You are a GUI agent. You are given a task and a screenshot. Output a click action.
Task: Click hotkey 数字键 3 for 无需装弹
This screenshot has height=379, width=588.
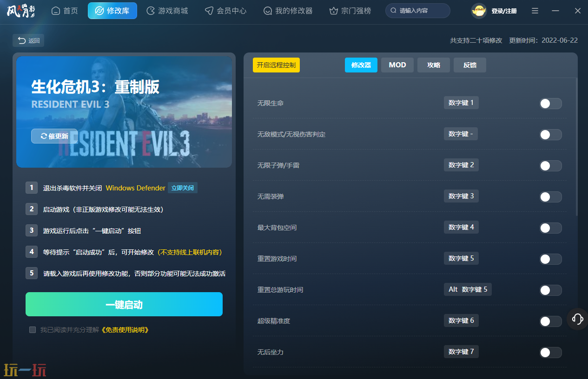coord(461,196)
